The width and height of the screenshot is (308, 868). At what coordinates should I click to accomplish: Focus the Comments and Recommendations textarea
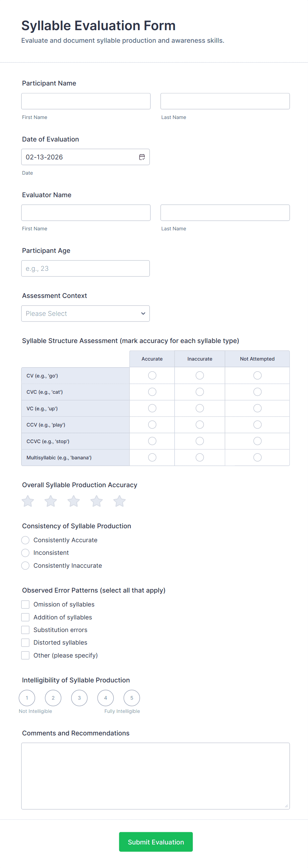[155, 776]
